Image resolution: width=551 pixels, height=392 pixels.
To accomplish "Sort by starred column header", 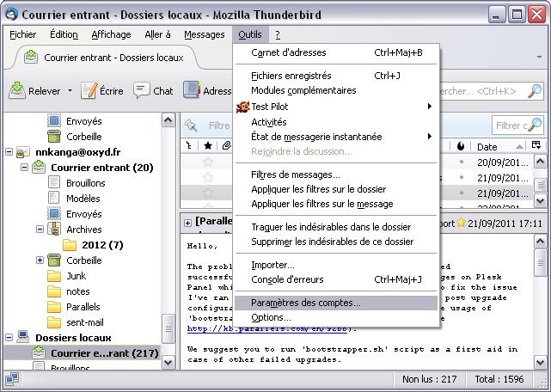I will click(x=208, y=145).
